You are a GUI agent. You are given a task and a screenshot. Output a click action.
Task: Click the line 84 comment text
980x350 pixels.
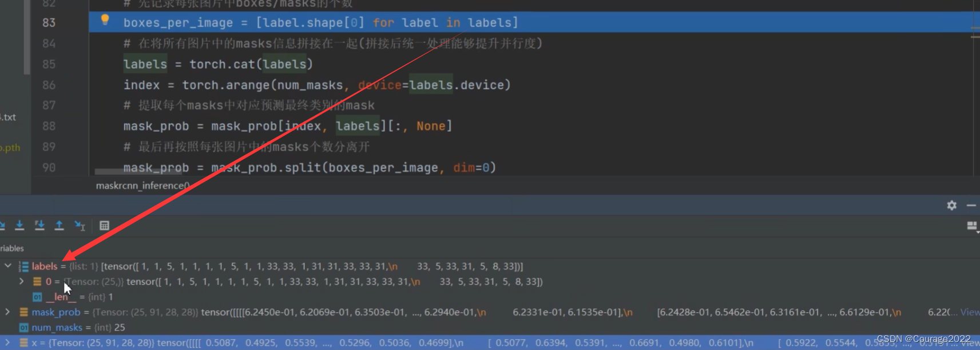332,44
